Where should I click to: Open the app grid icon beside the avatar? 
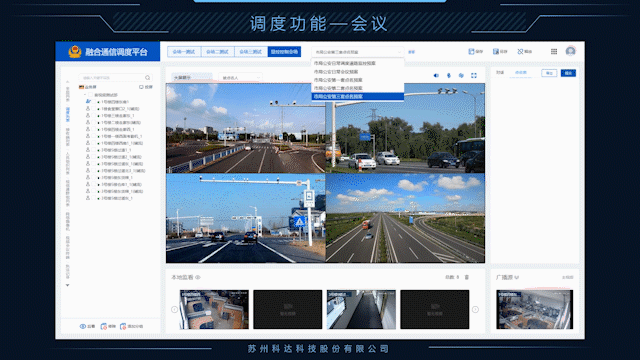[554, 51]
